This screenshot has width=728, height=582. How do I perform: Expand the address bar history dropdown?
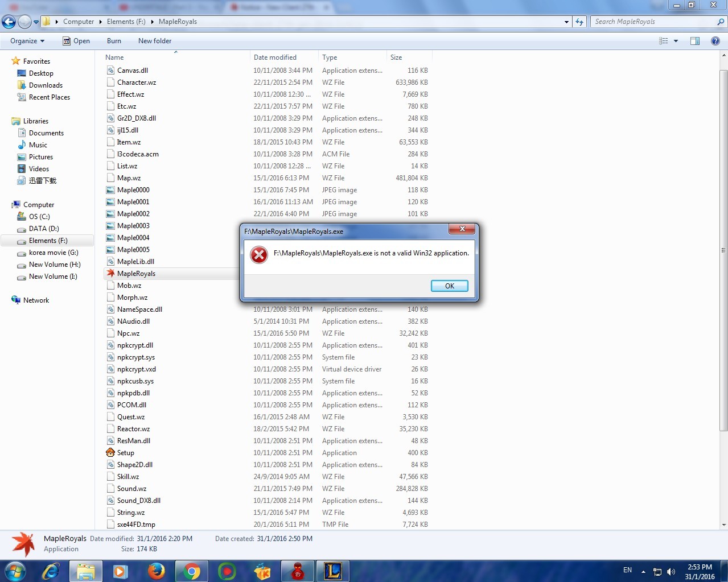point(566,22)
